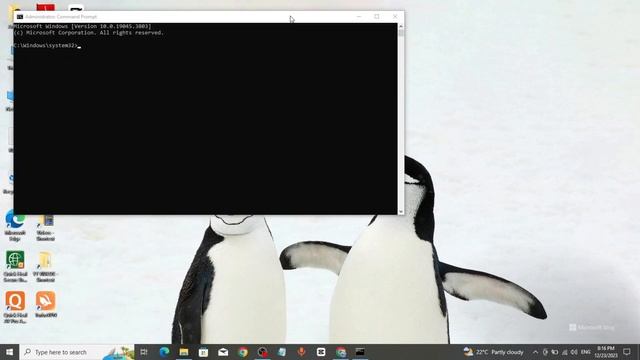This screenshot has width=640, height=360.
Task: Click the taskbar search box
Action: [x=77, y=352]
